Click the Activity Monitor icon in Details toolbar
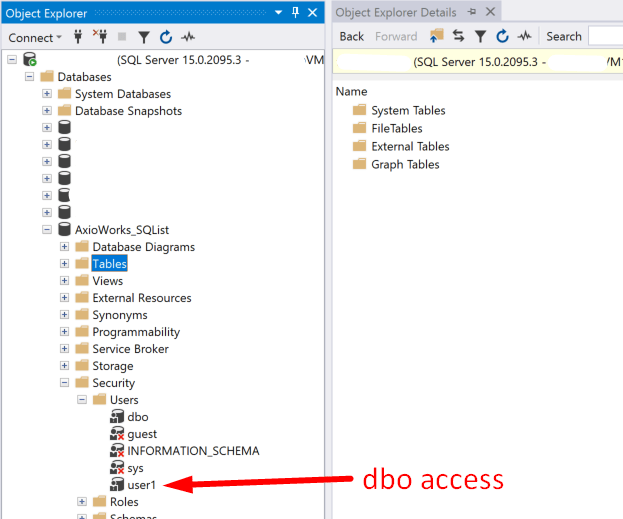This screenshot has height=519, width=623. coord(524,36)
